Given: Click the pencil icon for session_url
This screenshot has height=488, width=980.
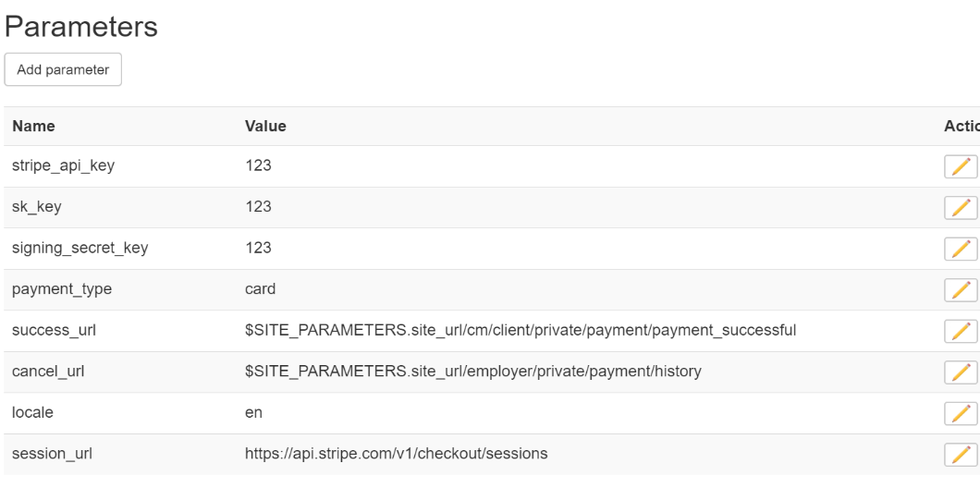Looking at the screenshot, I should pyautogui.click(x=961, y=455).
